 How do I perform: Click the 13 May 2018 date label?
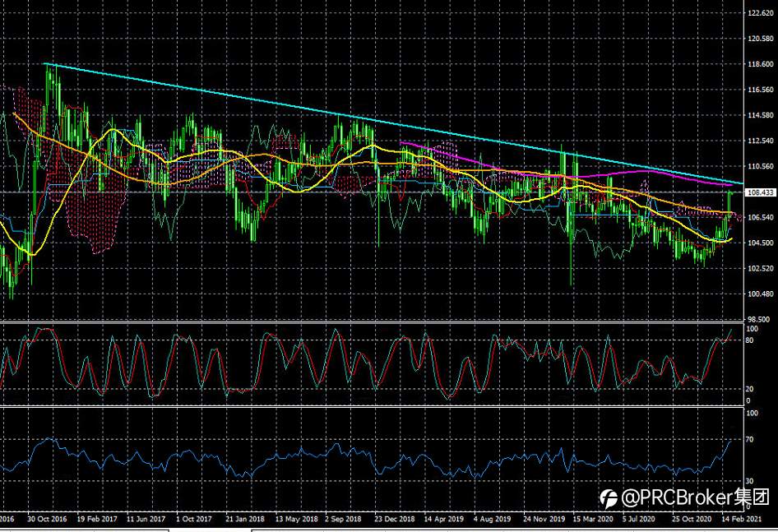[x=297, y=519]
